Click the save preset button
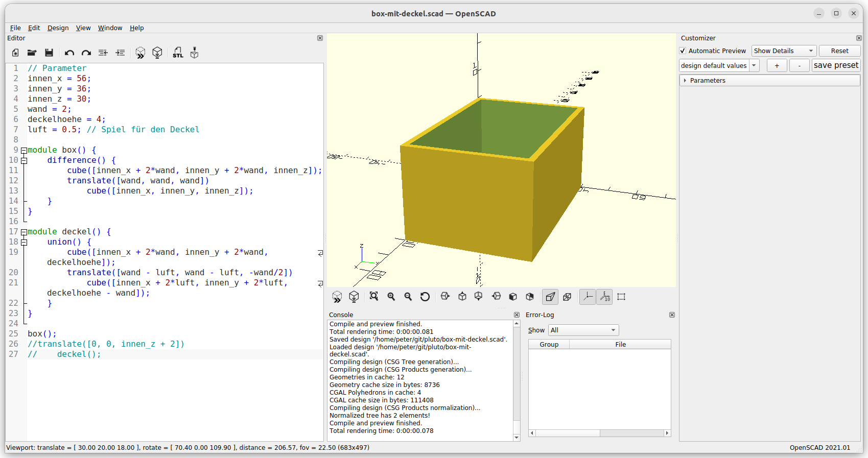The height and width of the screenshot is (458, 868). pos(836,65)
